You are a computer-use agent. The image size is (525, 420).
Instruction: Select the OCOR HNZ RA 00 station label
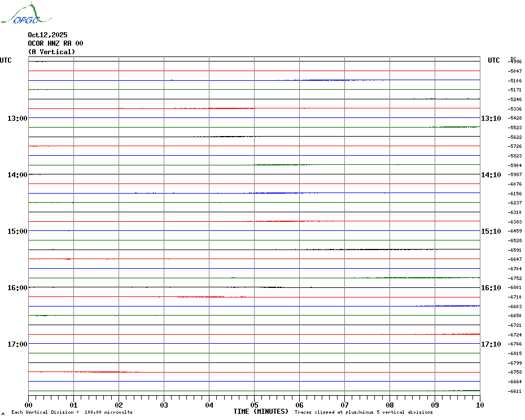pos(55,43)
